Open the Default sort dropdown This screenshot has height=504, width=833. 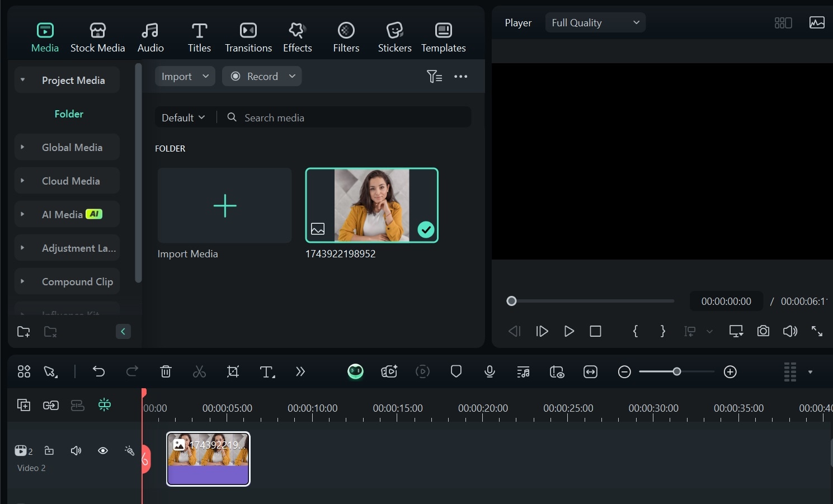[183, 117]
